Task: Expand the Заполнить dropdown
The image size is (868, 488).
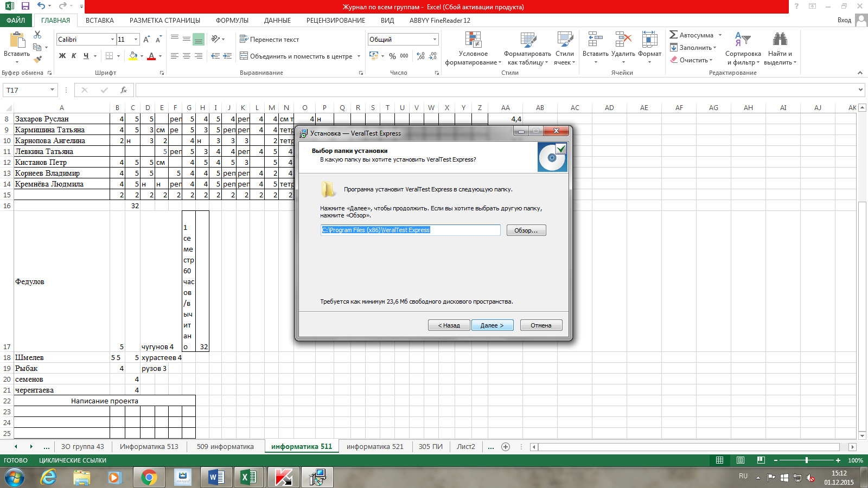Action: [x=714, y=48]
